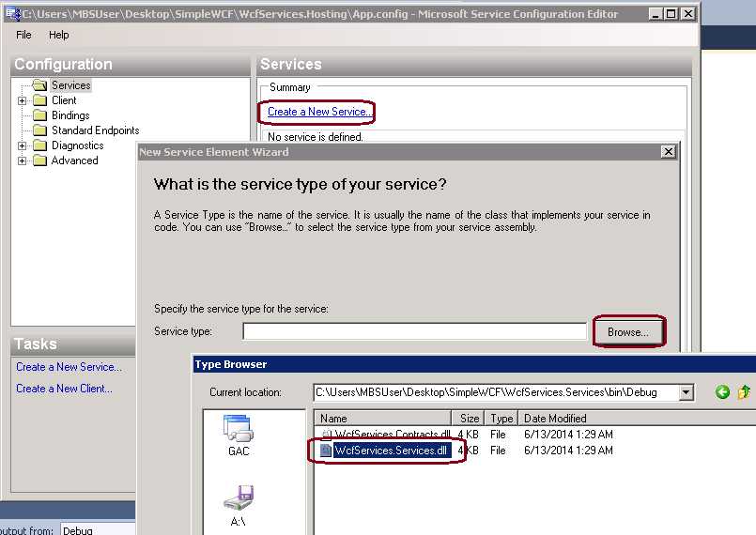Click the Advanced folder icon
756x535 pixels.
pyautogui.click(x=40, y=160)
